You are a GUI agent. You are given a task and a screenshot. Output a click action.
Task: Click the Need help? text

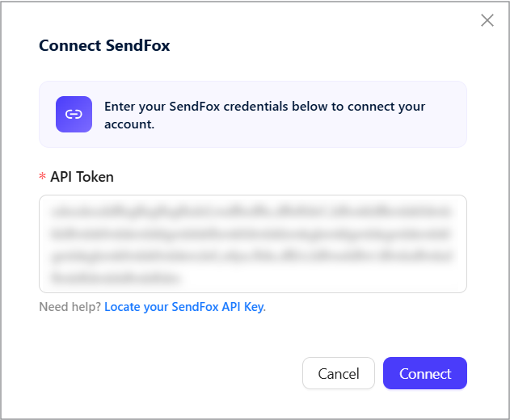click(x=70, y=307)
